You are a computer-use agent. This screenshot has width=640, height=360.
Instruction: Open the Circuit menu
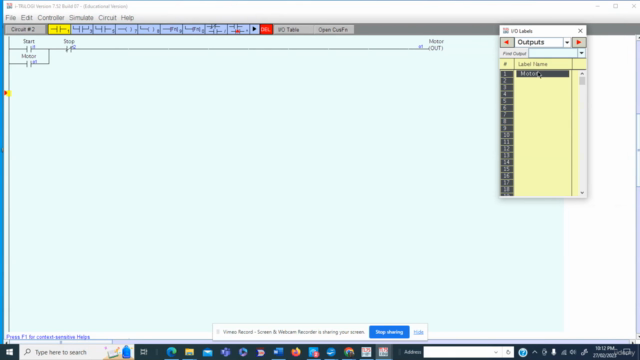click(107, 18)
